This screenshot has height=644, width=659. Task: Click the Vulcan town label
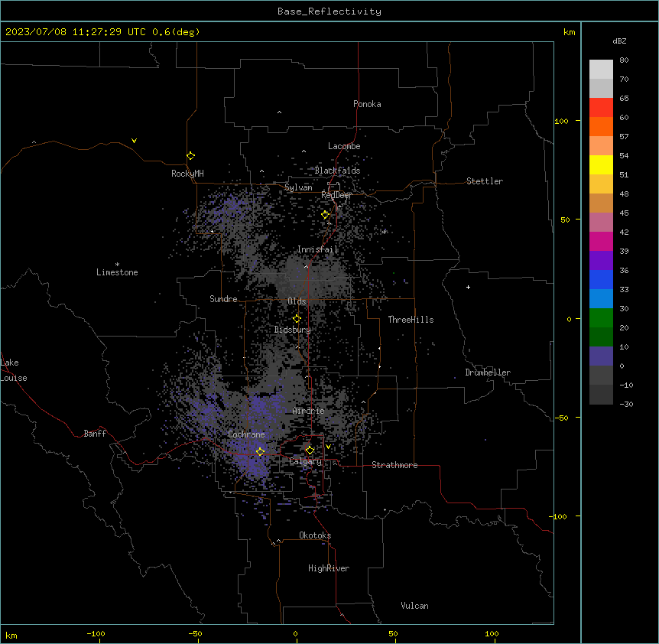coord(415,606)
